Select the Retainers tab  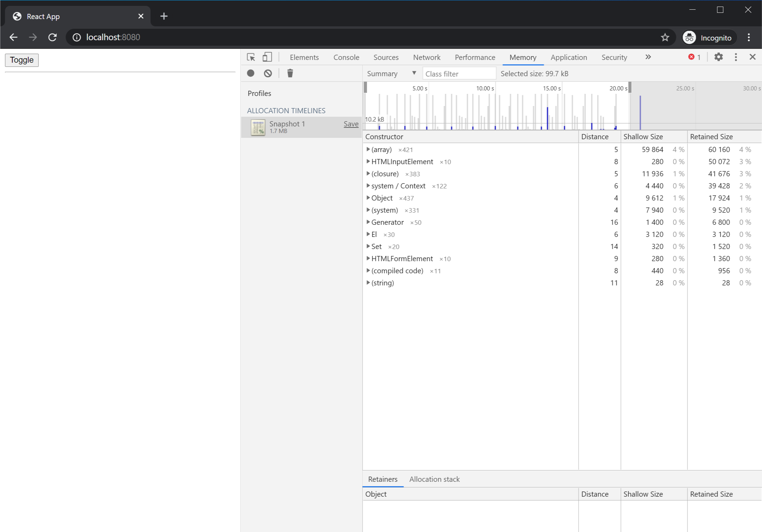click(x=383, y=479)
